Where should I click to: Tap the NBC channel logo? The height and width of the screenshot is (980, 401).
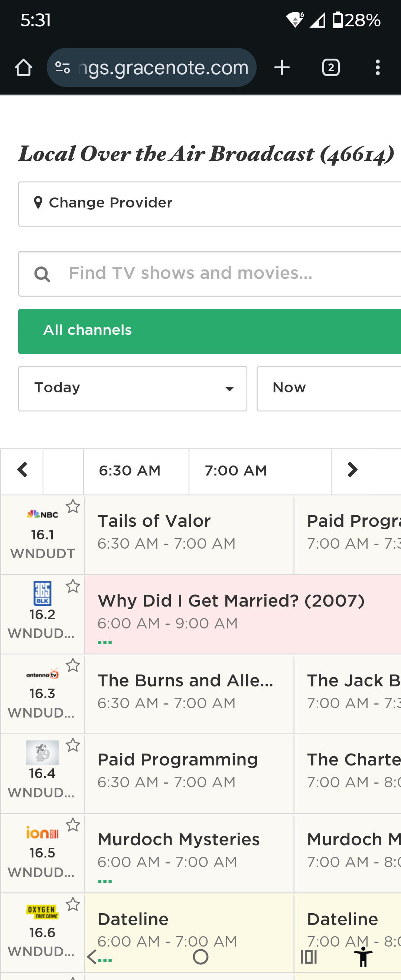click(x=42, y=514)
